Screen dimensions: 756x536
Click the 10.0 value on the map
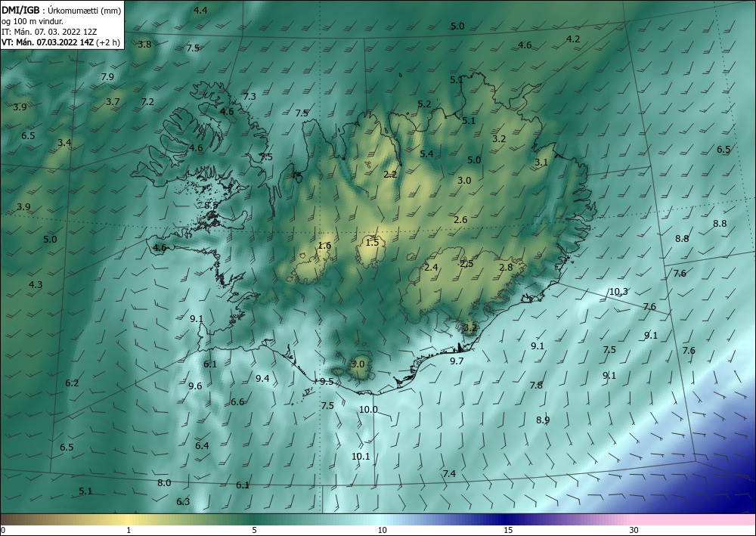[368, 410]
